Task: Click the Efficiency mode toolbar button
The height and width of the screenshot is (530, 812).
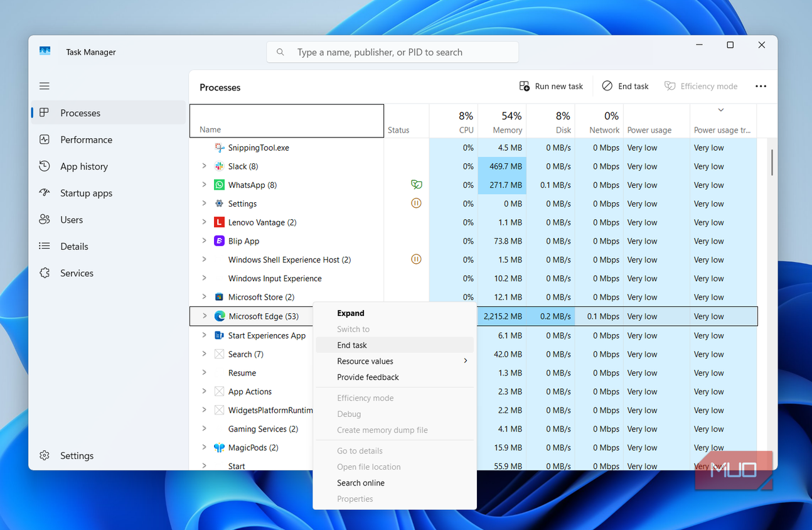Action: point(702,86)
